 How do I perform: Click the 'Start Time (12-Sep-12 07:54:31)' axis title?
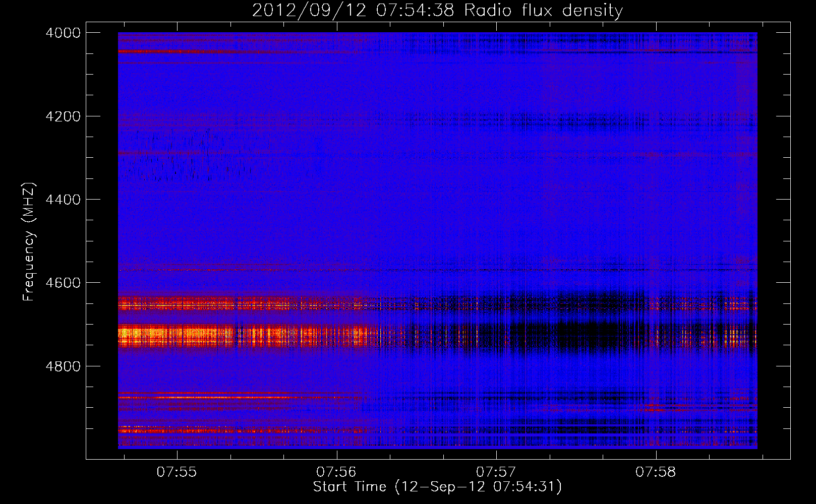click(x=437, y=487)
